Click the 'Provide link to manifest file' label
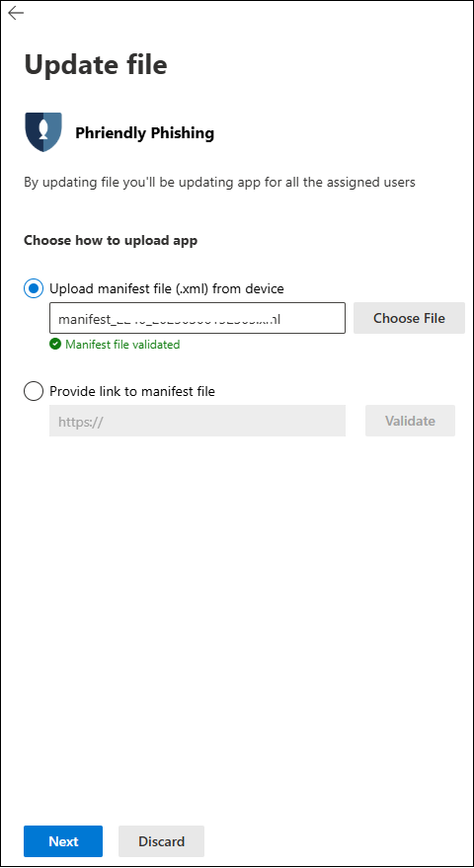 click(132, 391)
